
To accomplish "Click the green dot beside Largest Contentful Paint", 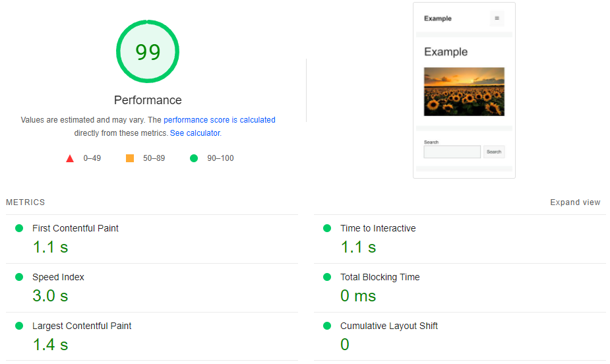I will click(19, 326).
